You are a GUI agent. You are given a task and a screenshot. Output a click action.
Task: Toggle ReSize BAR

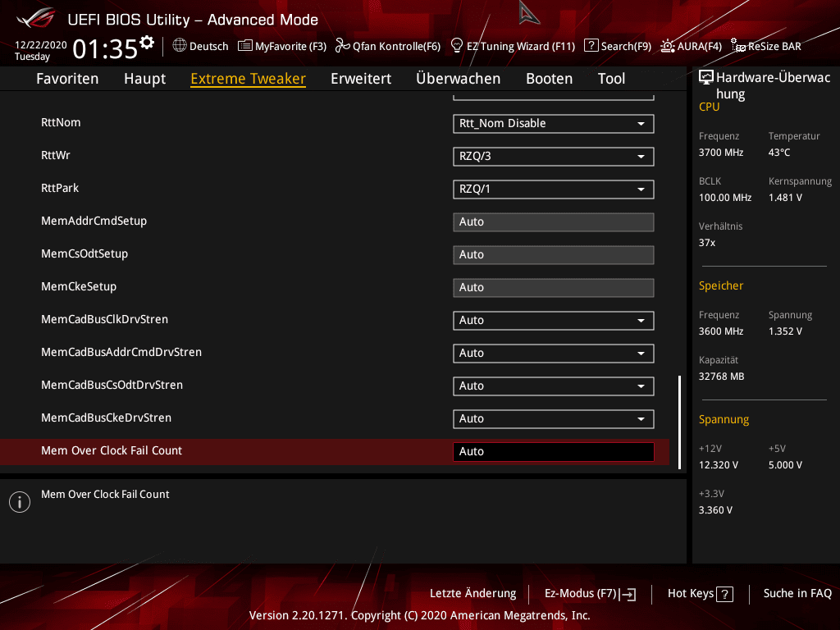click(x=774, y=46)
